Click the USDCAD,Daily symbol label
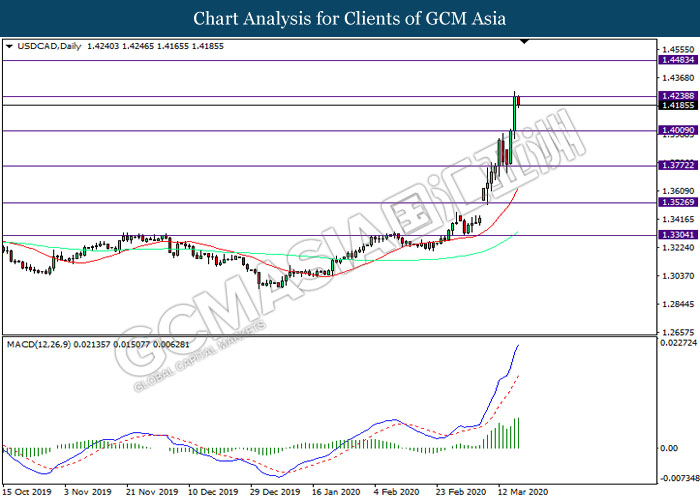 point(45,45)
